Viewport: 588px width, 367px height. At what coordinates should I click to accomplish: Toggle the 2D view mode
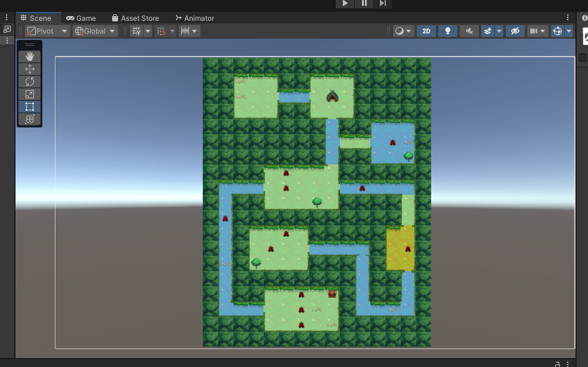click(426, 31)
